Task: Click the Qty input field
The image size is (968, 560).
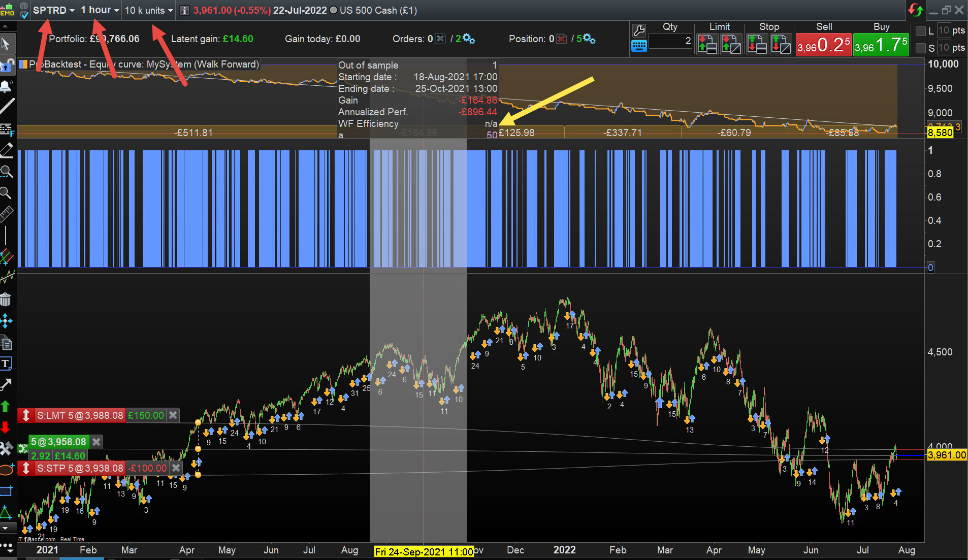Action: click(x=670, y=41)
